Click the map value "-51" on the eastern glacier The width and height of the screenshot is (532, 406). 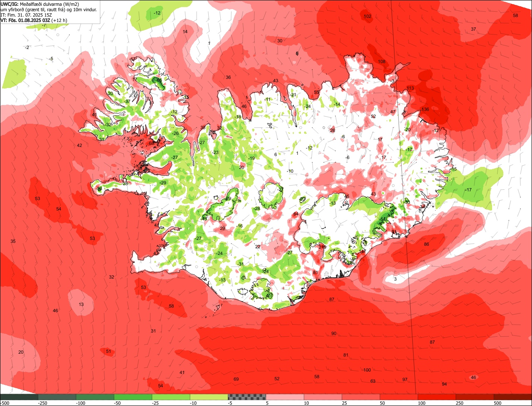[x=382, y=219]
